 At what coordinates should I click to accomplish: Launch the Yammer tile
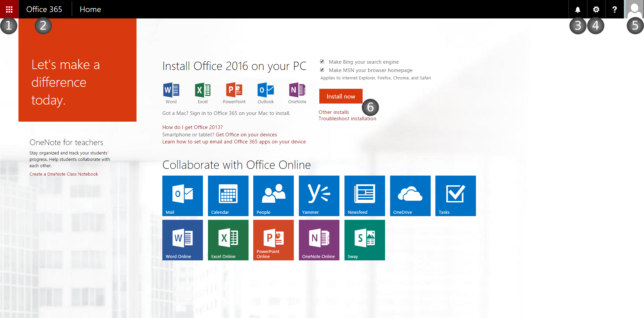click(319, 196)
